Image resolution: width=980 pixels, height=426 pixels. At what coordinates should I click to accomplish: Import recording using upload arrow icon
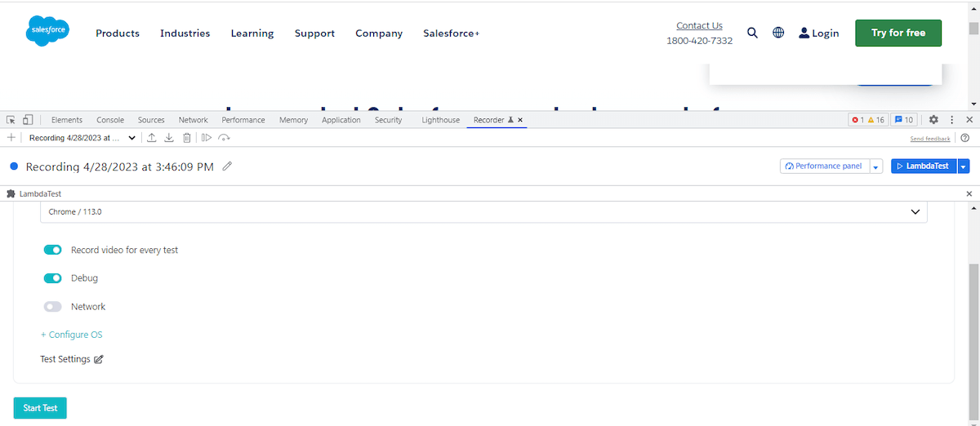point(152,138)
